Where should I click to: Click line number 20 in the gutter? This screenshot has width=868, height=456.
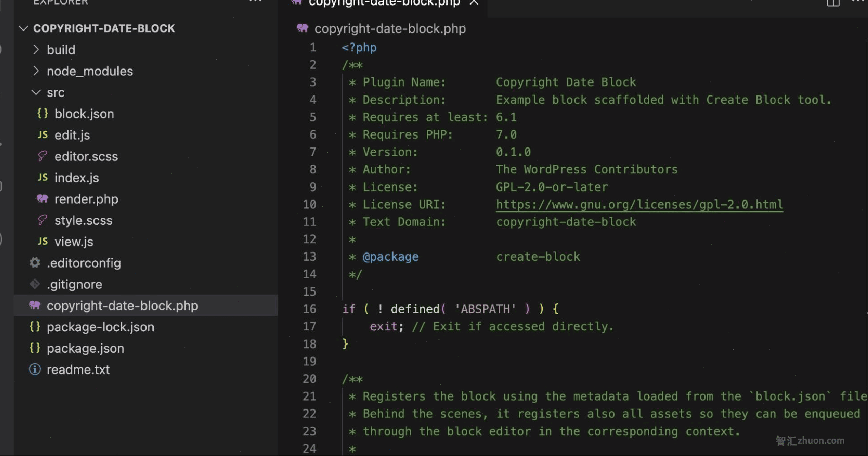310,379
